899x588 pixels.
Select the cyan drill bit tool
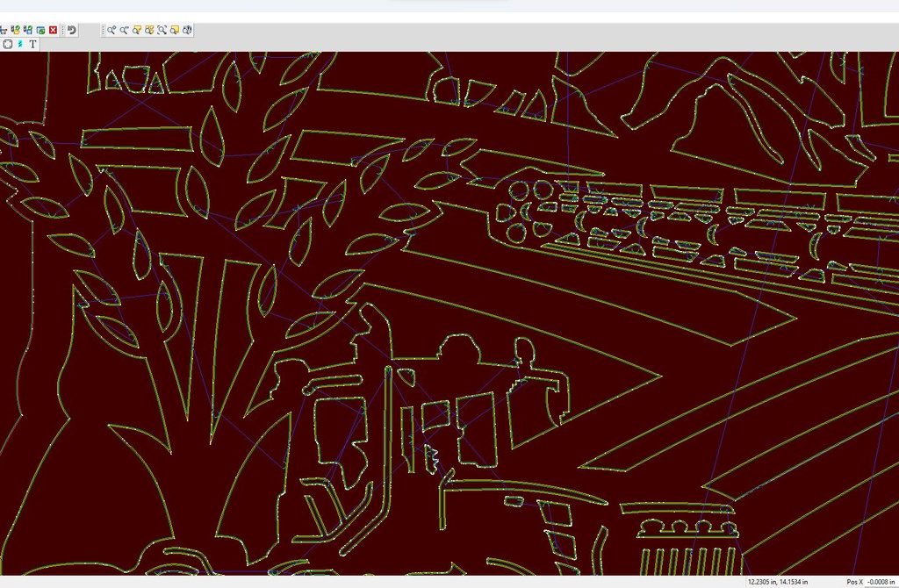(x=20, y=44)
